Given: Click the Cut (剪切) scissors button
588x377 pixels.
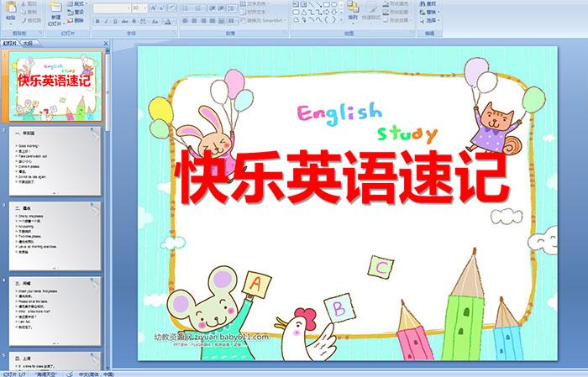Looking at the screenshot, I should pyautogui.click(x=29, y=3).
